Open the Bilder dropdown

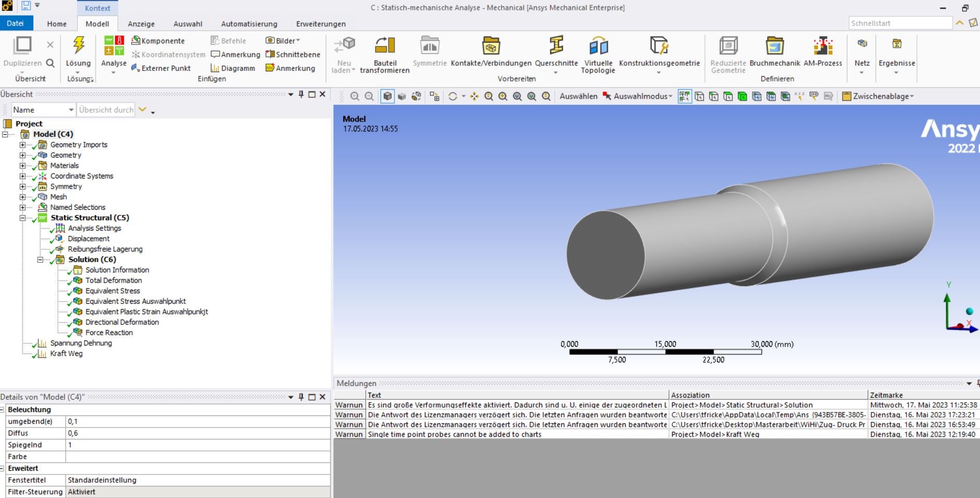[283, 41]
